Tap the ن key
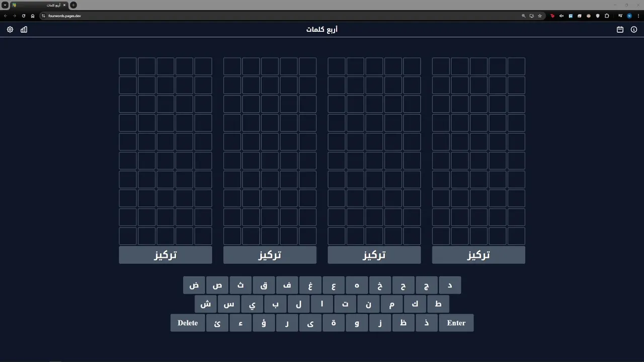The image size is (644, 362). [x=369, y=304]
